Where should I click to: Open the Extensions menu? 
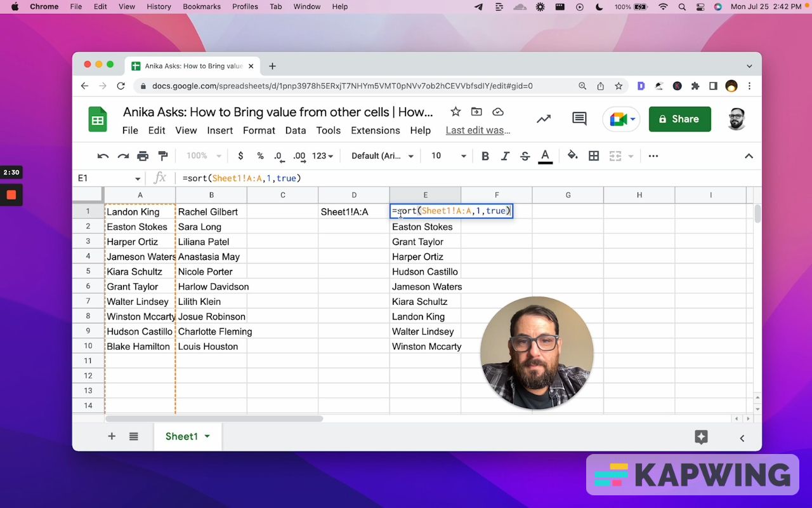[376, 130]
